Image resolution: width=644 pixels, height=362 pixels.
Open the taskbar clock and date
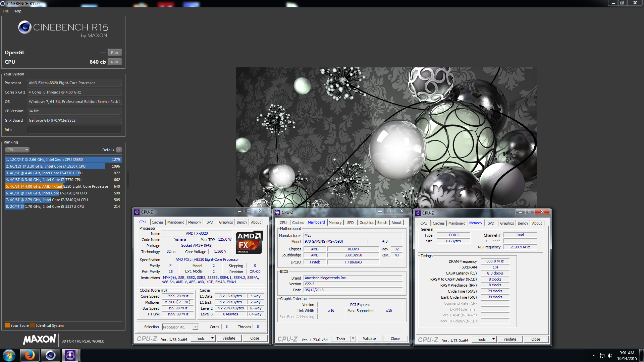point(627,356)
